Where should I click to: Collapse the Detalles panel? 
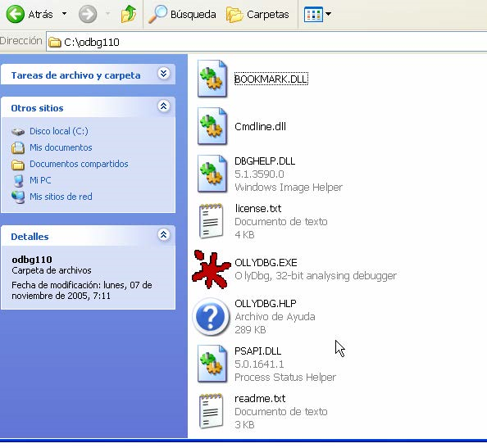coord(163,234)
